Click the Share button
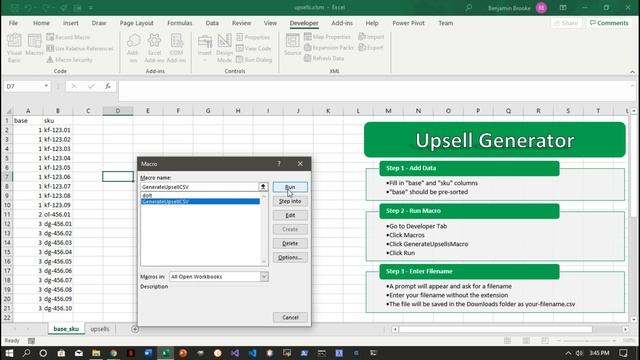The width and height of the screenshot is (640, 360). click(x=566, y=23)
